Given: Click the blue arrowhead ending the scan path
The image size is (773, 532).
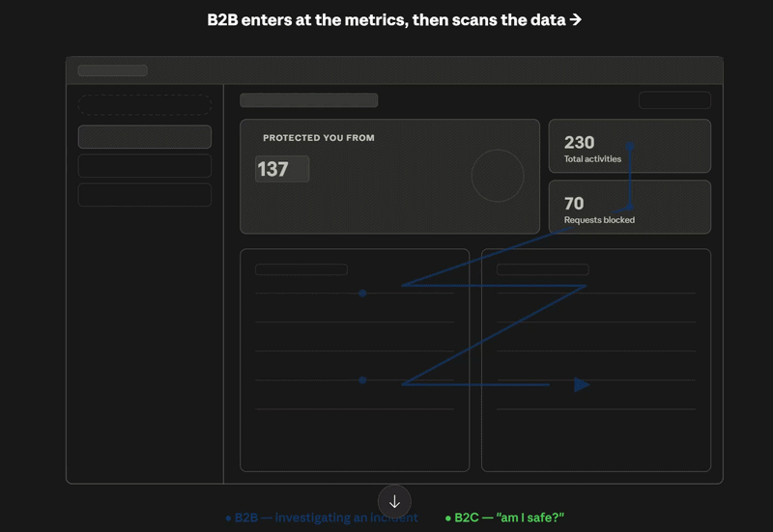Looking at the screenshot, I should pyautogui.click(x=582, y=384).
